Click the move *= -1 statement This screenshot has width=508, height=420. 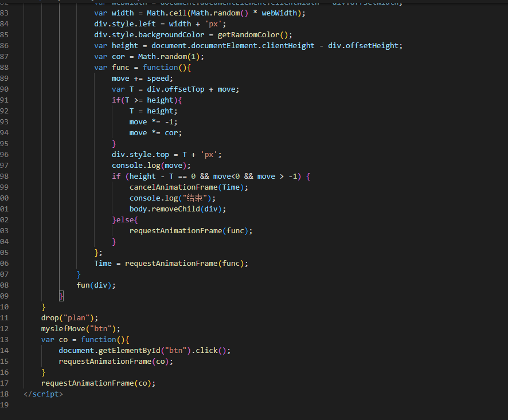153,122
